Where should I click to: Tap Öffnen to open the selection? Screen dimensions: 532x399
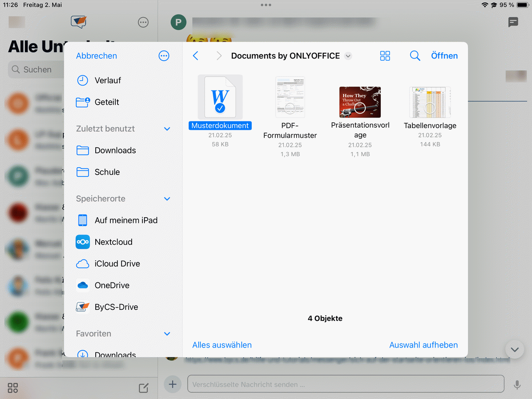coord(444,56)
